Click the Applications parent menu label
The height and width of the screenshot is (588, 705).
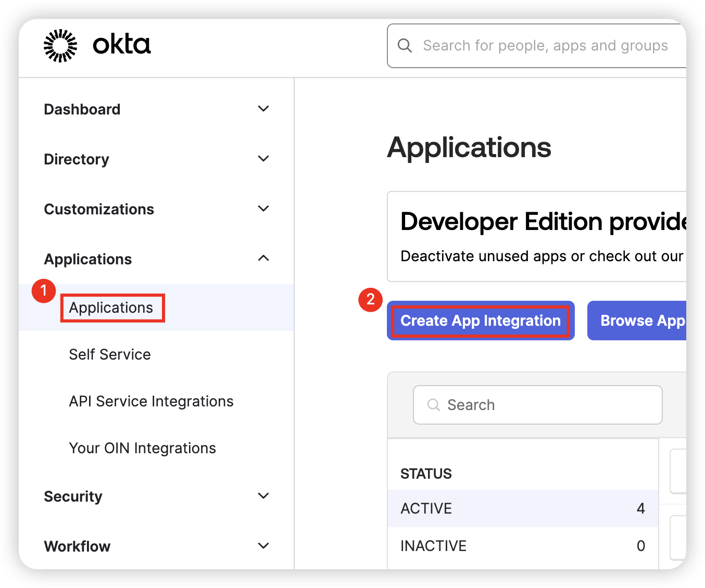click(x=88, y=259)
